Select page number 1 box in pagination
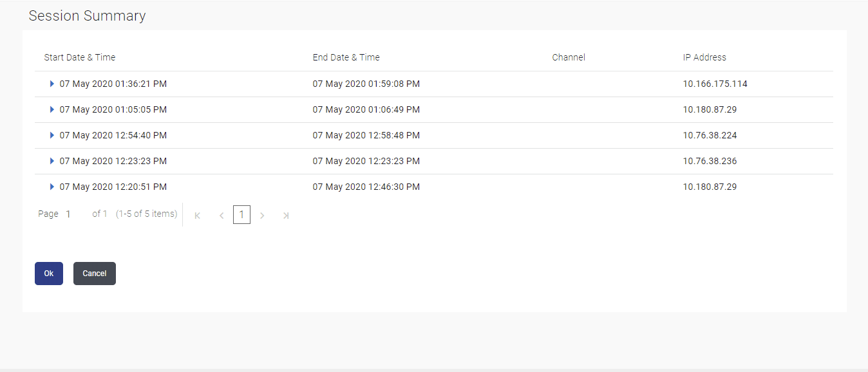This screenshot has width=868, height=372. (x=241, y=215)
